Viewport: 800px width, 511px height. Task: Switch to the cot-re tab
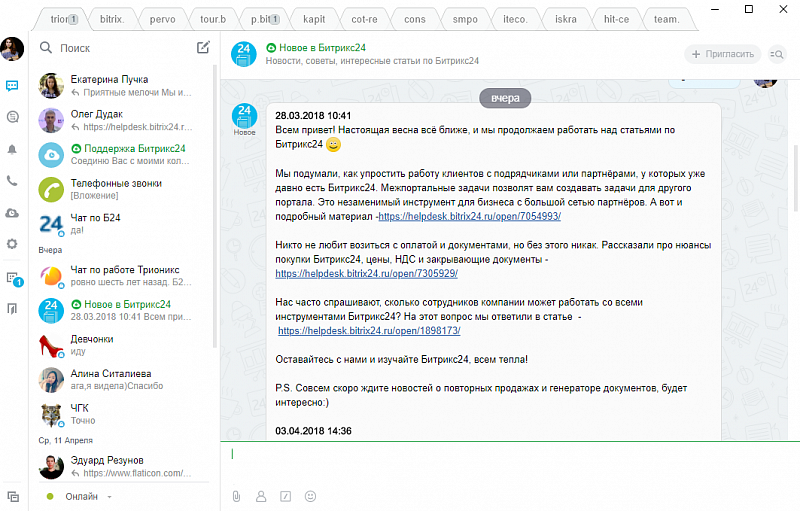364,19
